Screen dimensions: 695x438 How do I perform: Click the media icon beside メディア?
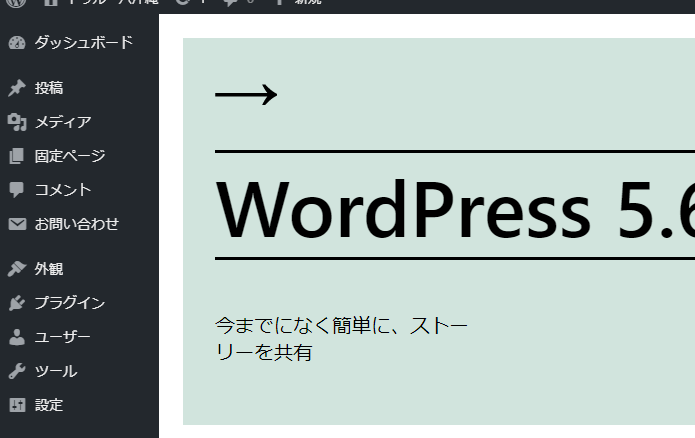(x=17, y=122)
